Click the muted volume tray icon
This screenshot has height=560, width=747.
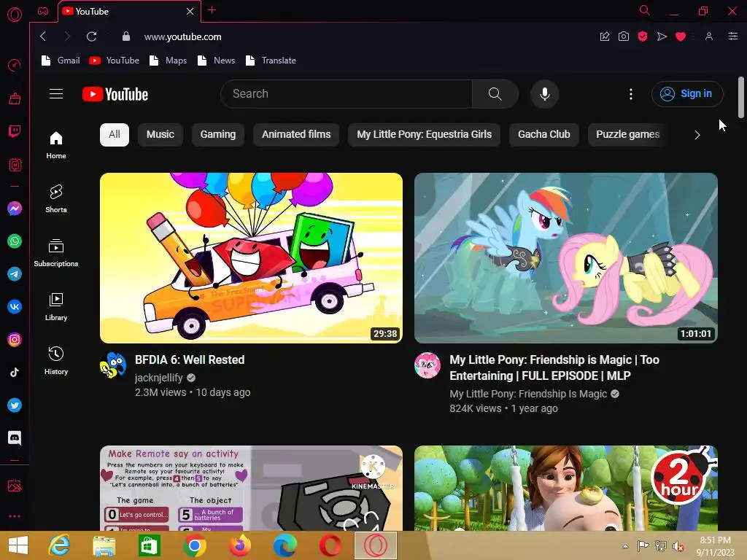coord(678,546)
